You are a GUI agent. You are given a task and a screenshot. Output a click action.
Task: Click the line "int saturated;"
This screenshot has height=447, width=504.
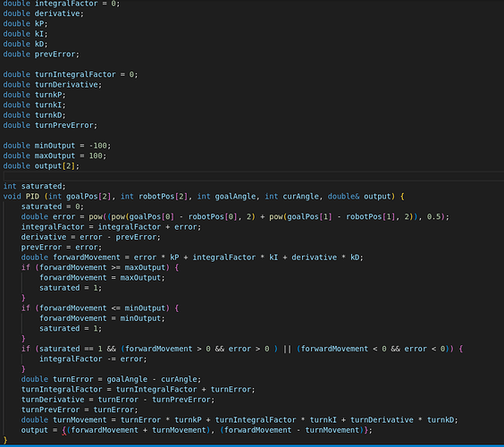34,186
